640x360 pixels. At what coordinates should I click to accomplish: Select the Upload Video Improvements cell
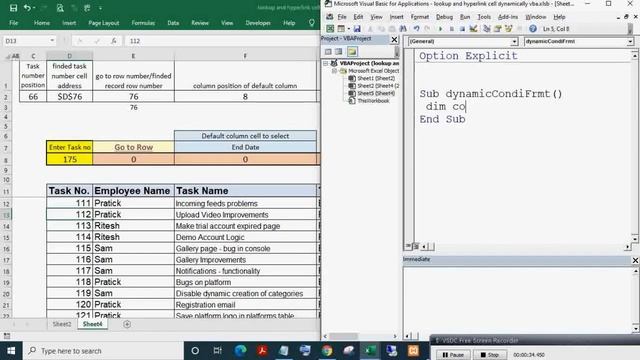(x=245, y=215)
